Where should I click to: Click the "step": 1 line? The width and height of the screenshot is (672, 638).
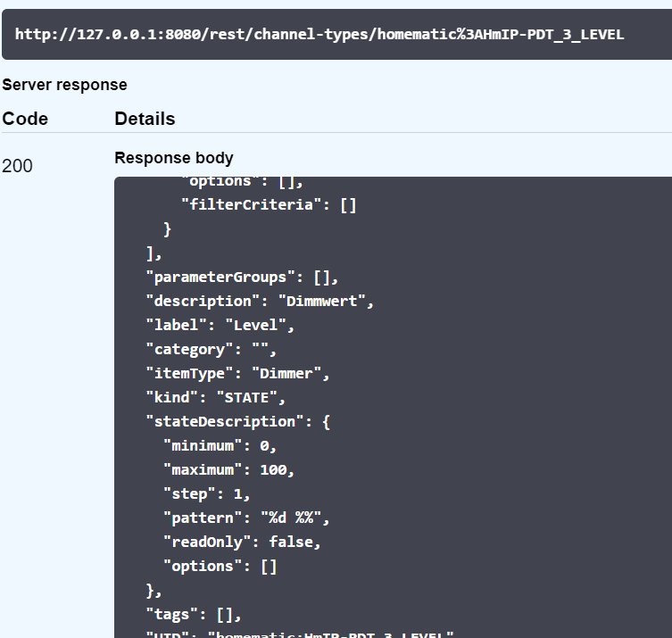click(x=207, y=494)
